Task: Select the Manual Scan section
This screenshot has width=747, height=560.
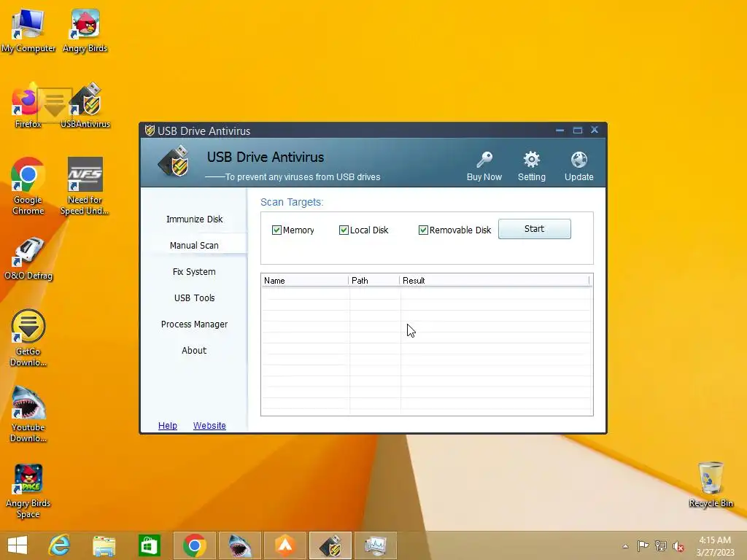Action: (x=194, y=245)
